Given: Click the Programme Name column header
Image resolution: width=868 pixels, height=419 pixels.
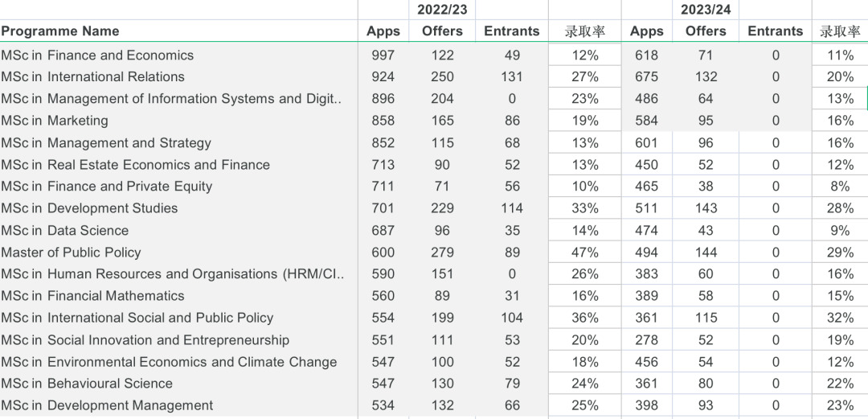Looking at the screenshot, I should point(60,31).
